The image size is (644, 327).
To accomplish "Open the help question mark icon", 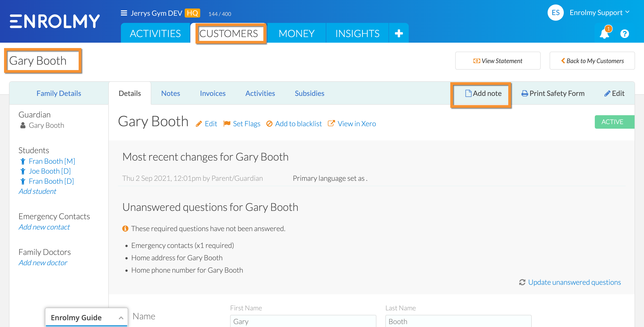I will 624,33.
